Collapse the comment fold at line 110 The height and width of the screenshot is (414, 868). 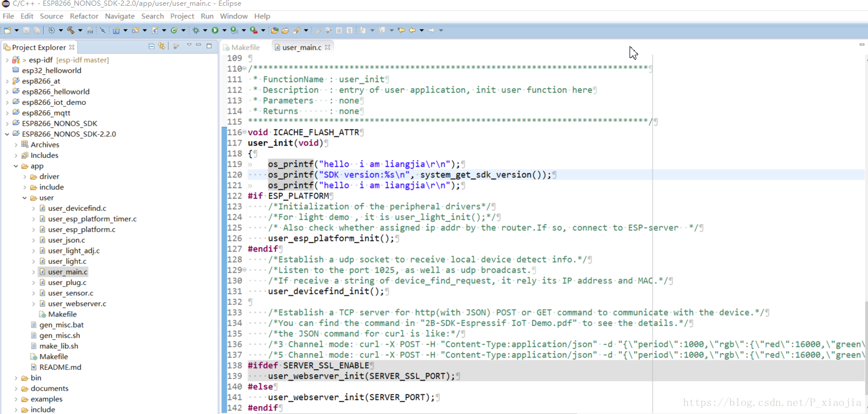[245, 69]
